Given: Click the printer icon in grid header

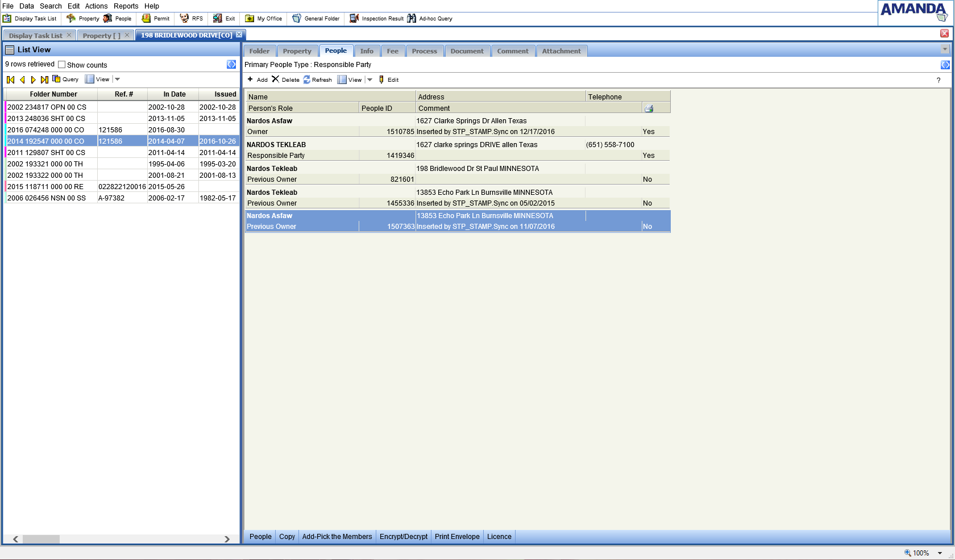Looking at the screenshot, I should (x=649, y=108).
